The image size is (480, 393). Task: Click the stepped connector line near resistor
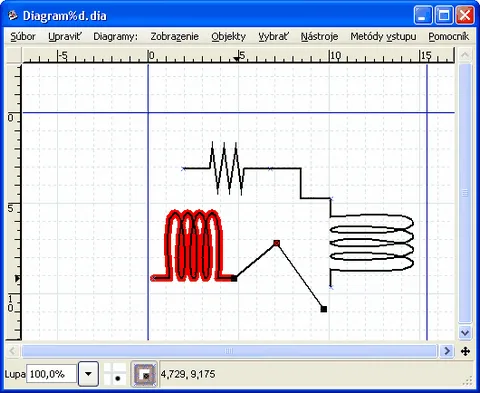point(301,184)
